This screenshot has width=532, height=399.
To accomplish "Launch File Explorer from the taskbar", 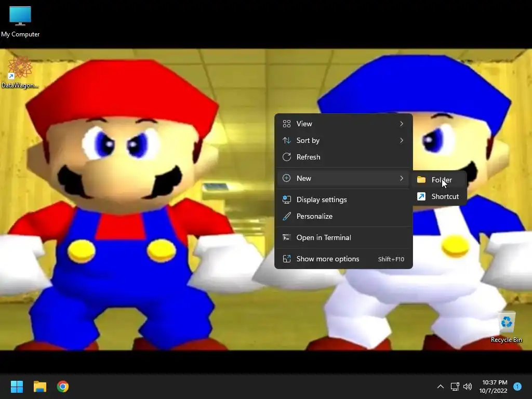I will pos(39,387).
